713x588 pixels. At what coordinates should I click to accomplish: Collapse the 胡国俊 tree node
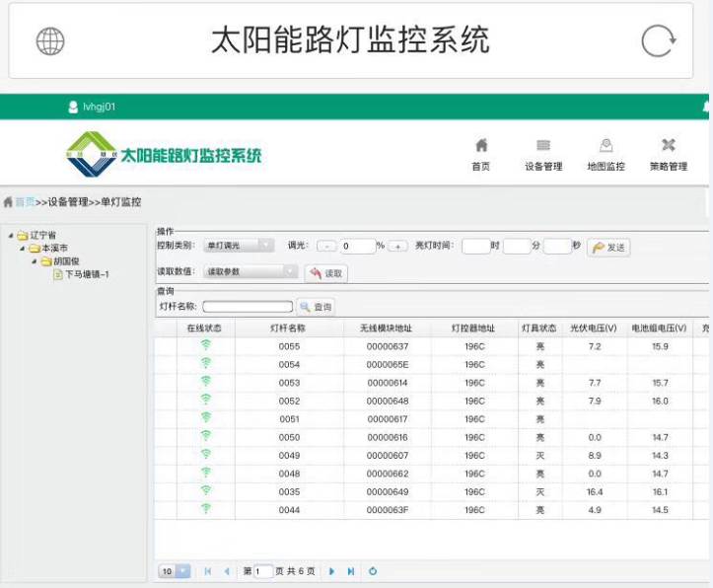click(35, 261)
